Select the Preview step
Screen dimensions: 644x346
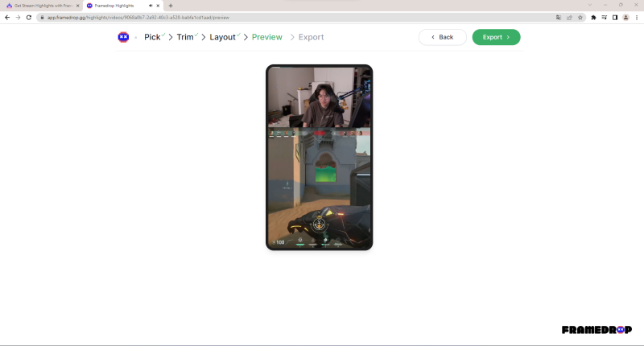267,37
